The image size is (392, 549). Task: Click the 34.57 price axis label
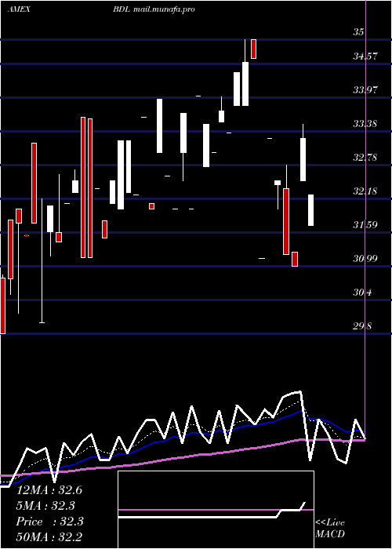pos(365,56)
